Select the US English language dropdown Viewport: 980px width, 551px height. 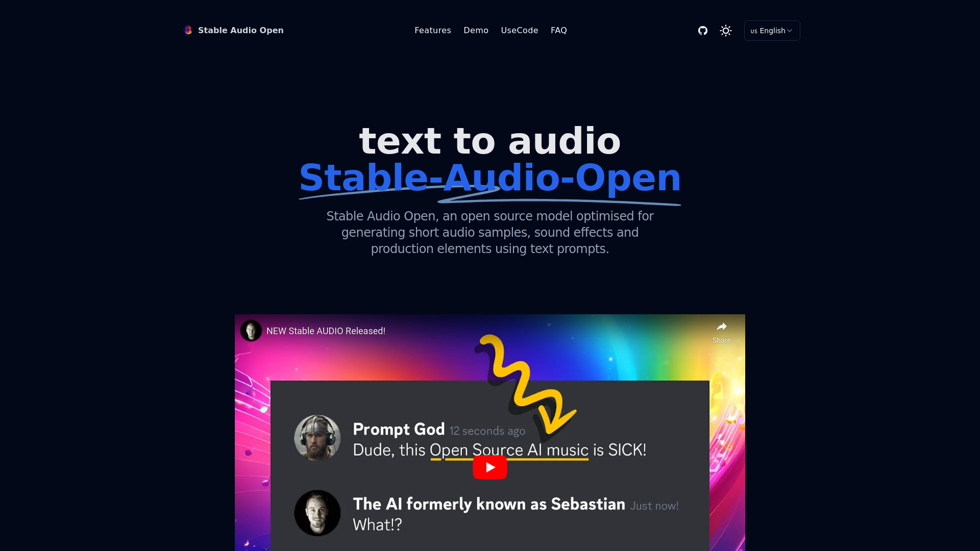tap(771, 30)
